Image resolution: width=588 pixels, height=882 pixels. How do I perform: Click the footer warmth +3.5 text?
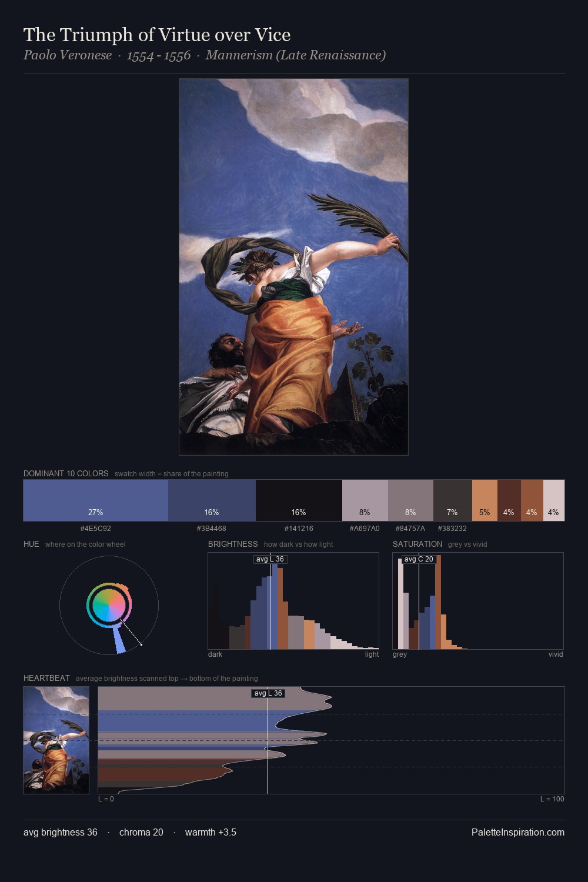pos(211,832)
